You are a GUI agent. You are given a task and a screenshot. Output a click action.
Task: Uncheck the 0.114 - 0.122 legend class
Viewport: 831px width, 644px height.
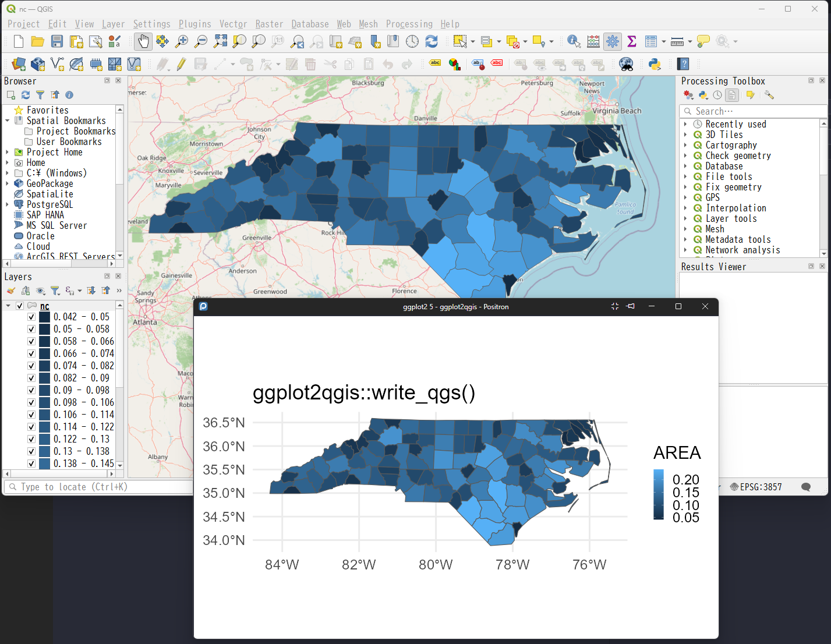pos(31,427)
